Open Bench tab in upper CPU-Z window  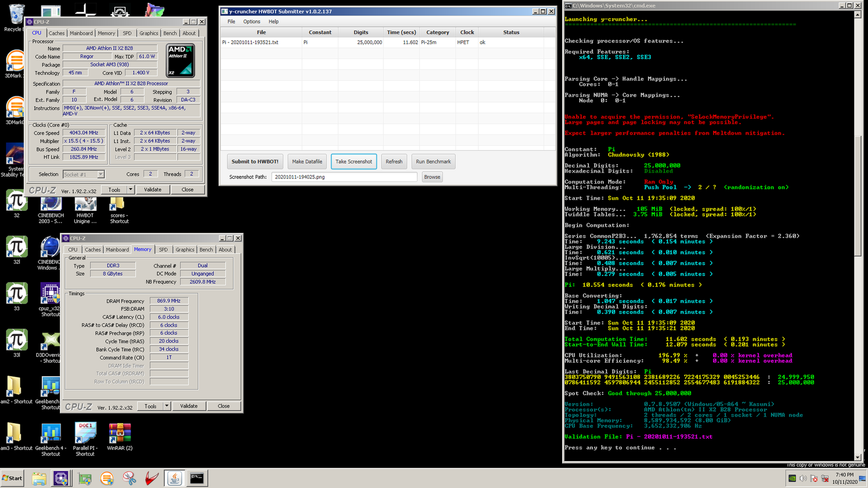point(170,33)
